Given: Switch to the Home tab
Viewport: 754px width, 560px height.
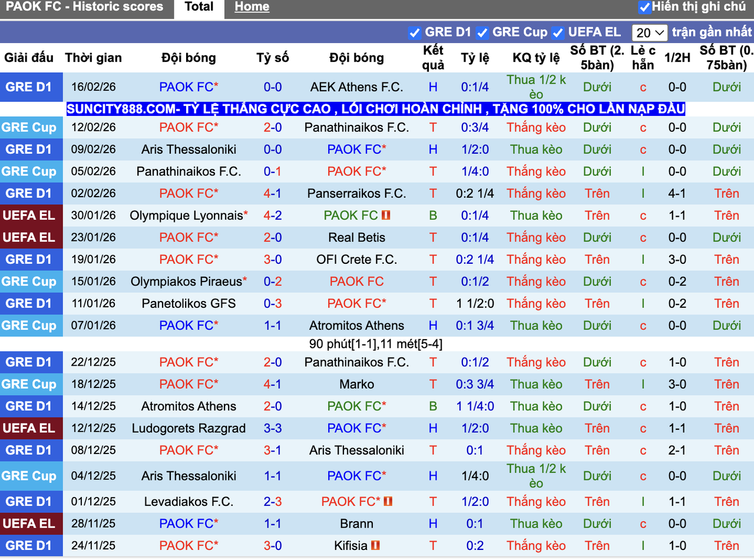Looking at the screenshot, I should coord(252,7).
